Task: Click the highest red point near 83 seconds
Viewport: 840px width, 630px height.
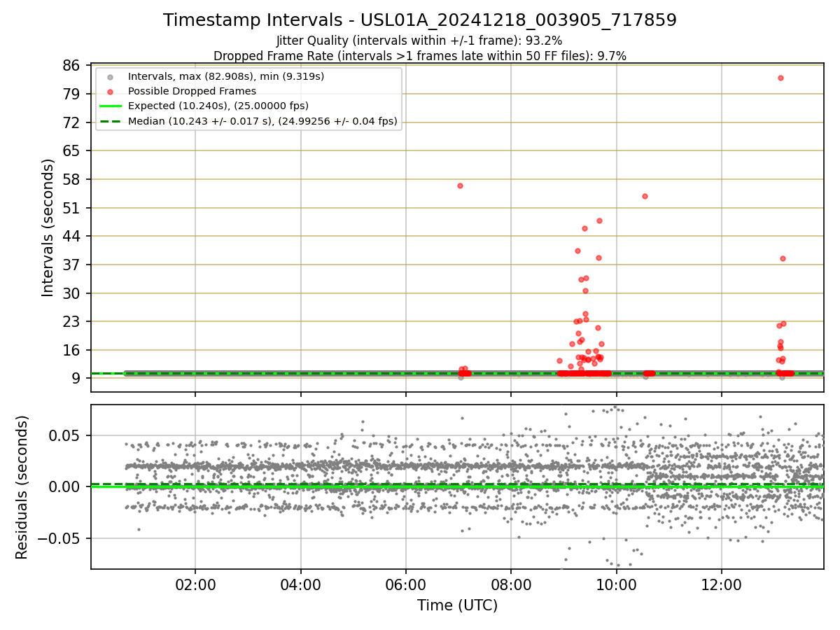Action: coord(780,78)
